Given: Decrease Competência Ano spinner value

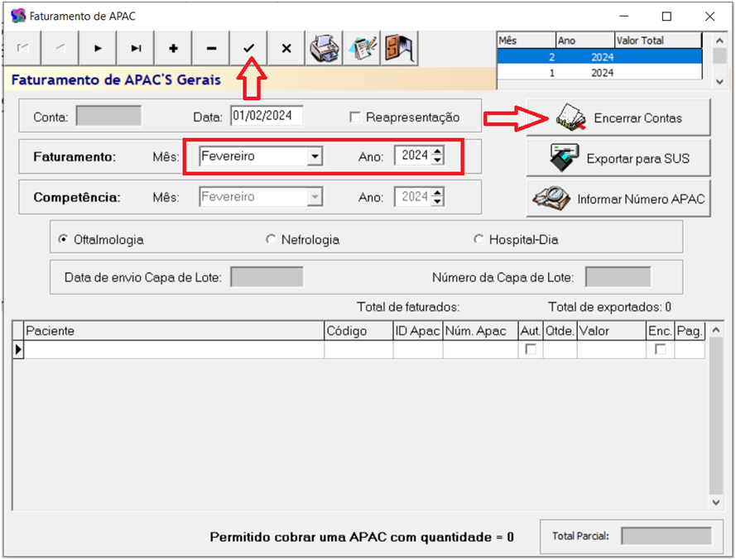Looking at the screenshot, I should point(437,201).
